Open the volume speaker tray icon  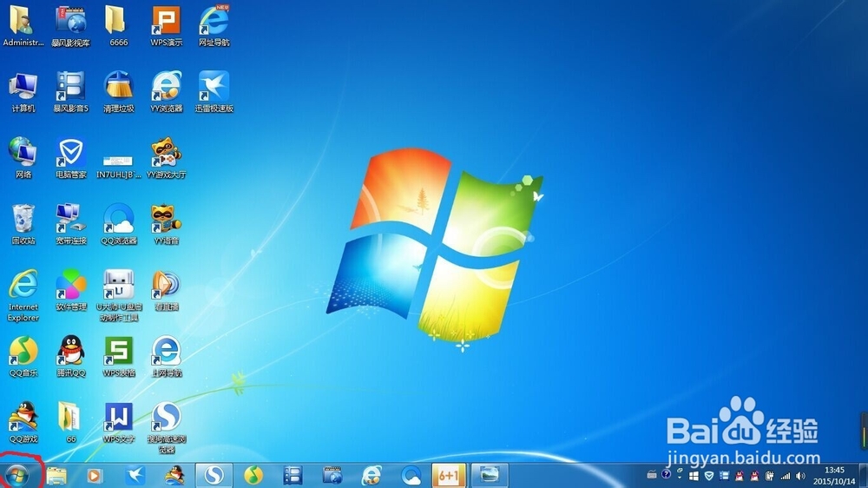800,476
